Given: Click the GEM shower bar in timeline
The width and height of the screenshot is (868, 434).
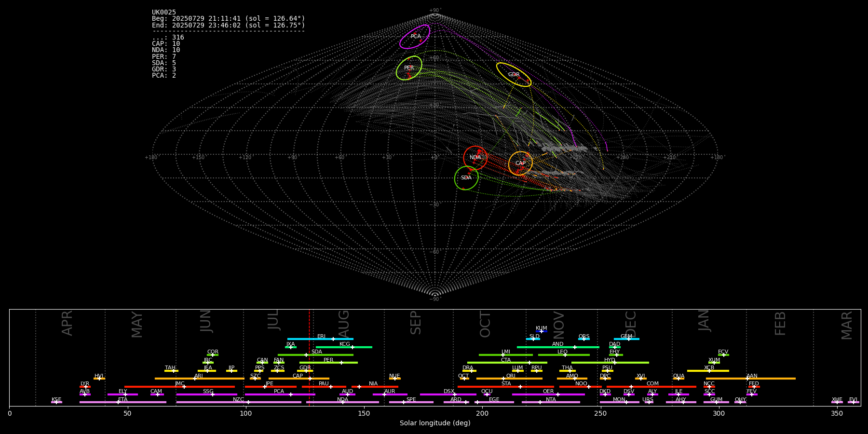Looking at the screenshot, I should point(626,339).
